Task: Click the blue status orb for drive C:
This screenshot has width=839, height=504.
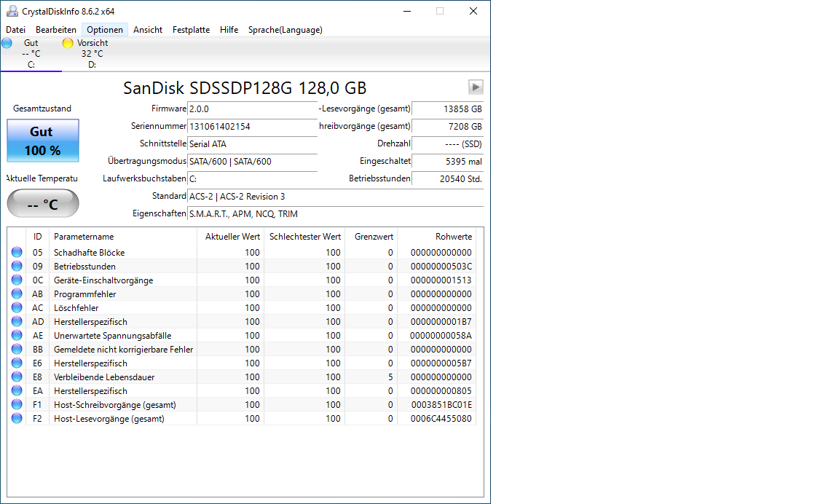Action: (7, 43)
